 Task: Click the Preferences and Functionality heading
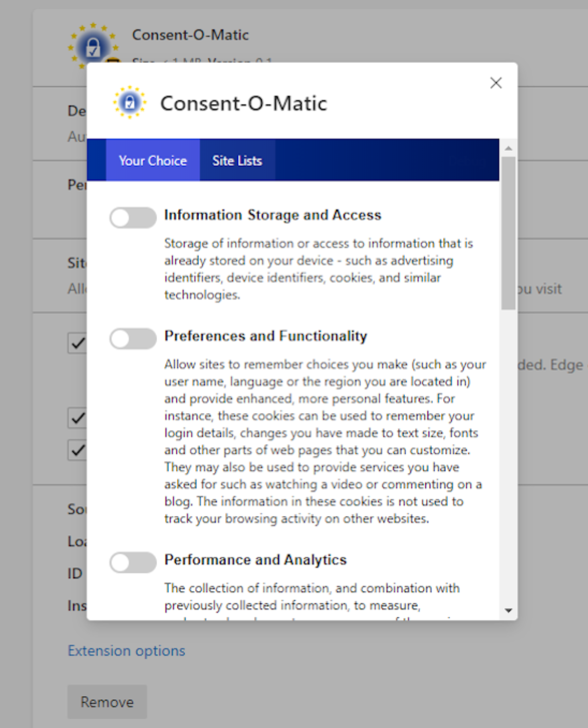(x=266, y=336)
